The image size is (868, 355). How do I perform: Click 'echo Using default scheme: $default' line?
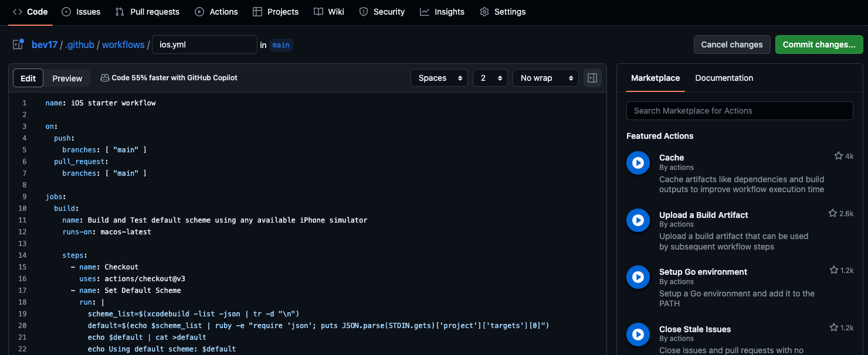[x=162, y=349]
